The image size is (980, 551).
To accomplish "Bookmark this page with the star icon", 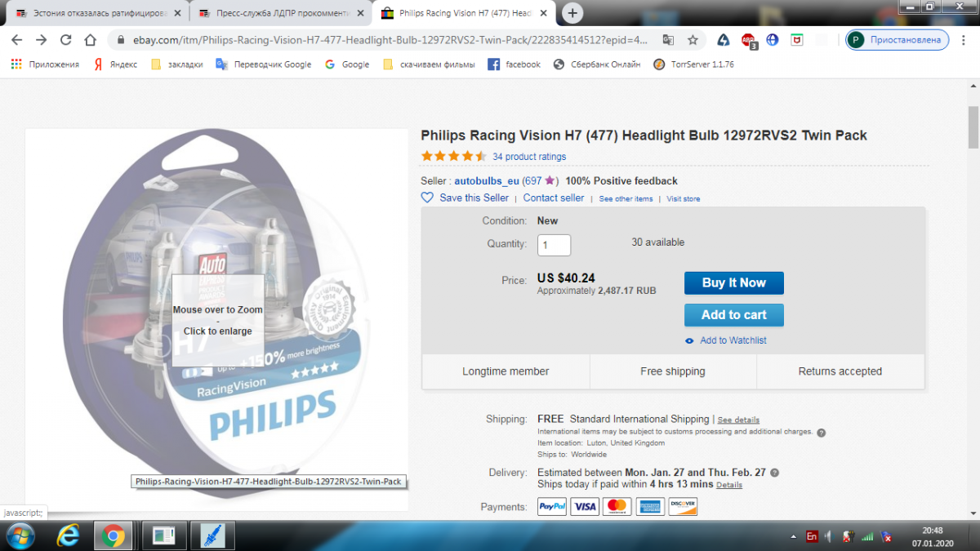I will [x=693, y=39].
